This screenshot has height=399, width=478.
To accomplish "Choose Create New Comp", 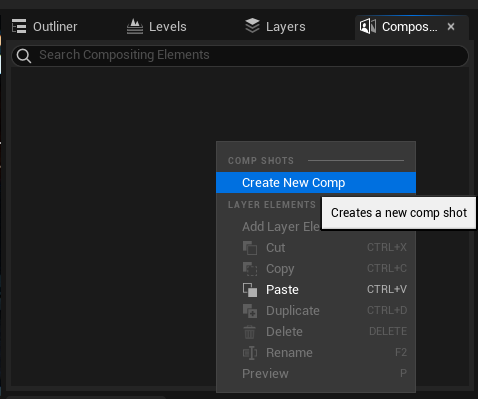I will tap(316, 183).
